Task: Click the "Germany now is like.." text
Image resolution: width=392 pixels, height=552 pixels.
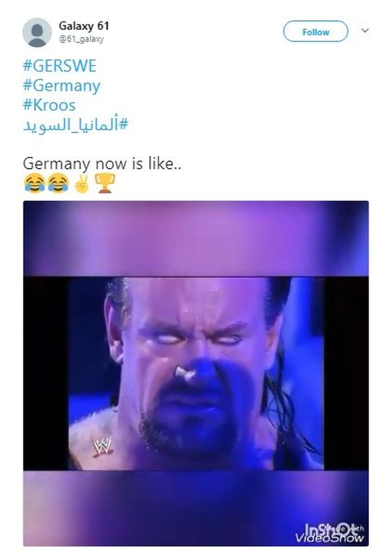Action: (x=102, y=164)
